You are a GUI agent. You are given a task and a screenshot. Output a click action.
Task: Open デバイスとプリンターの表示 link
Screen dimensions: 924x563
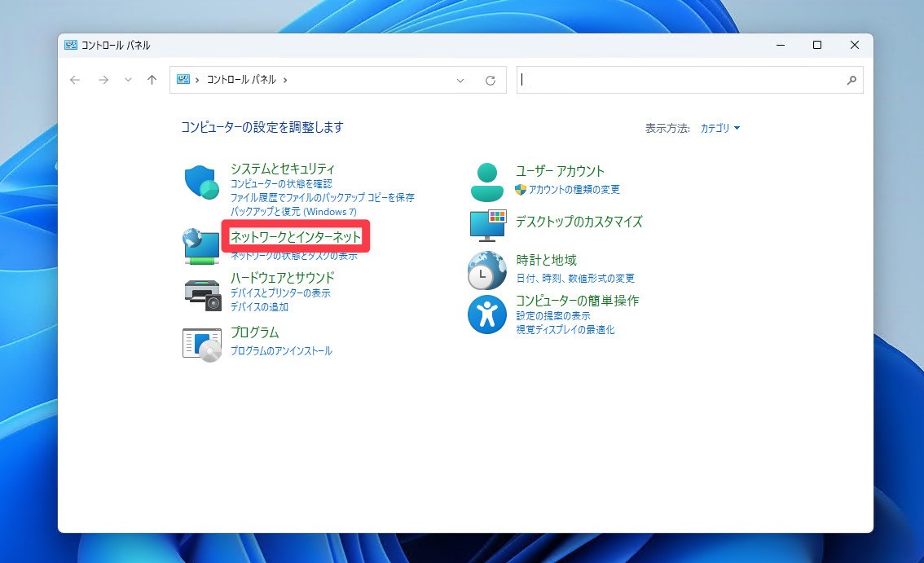click(x=280, y=292)
